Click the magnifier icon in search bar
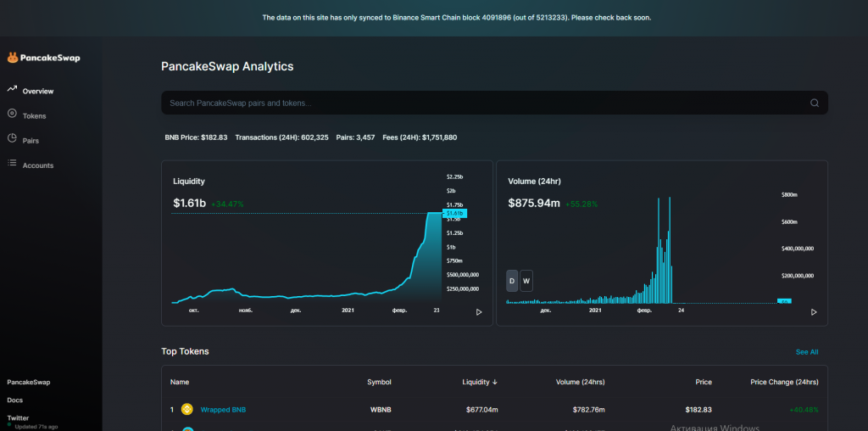 pyautogui.click(x=814, y=104)
